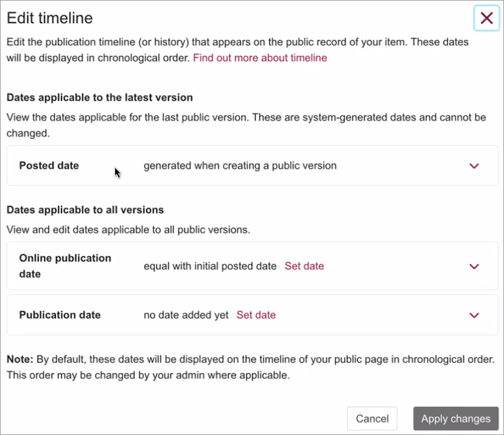Click the 'Edit timeline' dialog title
This screenshot has width=504, height=435.
49,18
